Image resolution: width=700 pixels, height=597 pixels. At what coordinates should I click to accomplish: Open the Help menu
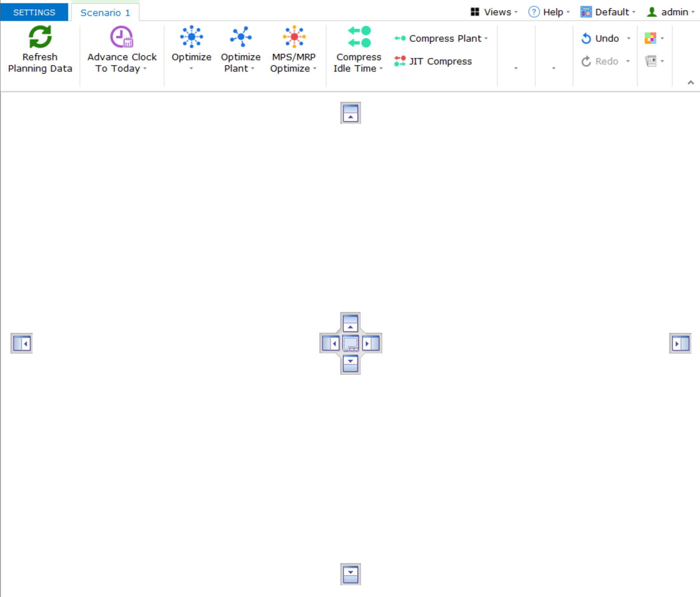click(549, 12)
